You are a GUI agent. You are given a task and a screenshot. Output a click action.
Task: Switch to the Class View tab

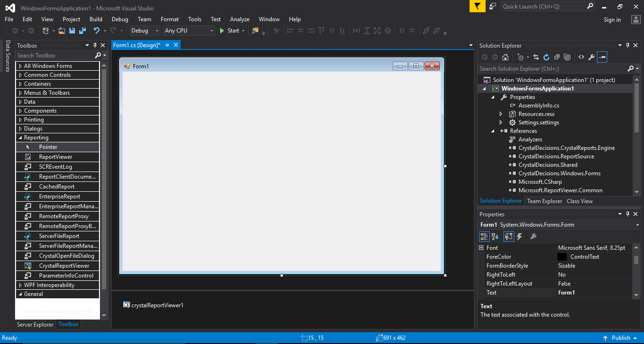point(579,201)
